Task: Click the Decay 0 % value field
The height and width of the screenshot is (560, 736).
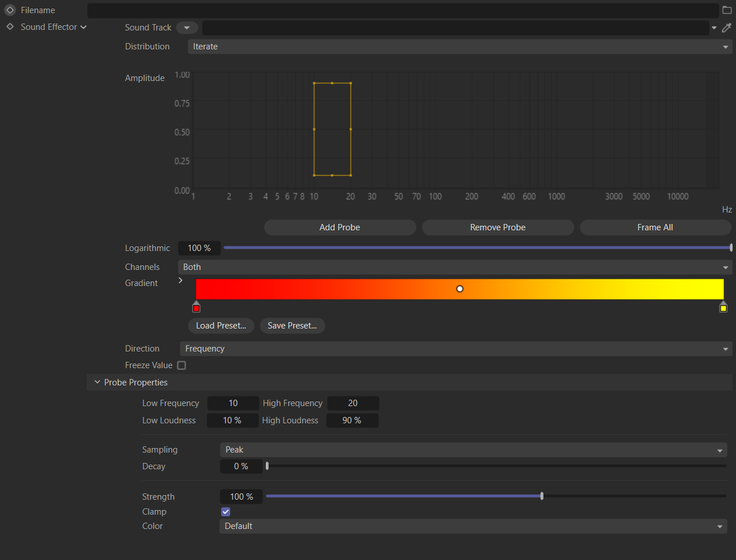Action: (x=241, y=466)
